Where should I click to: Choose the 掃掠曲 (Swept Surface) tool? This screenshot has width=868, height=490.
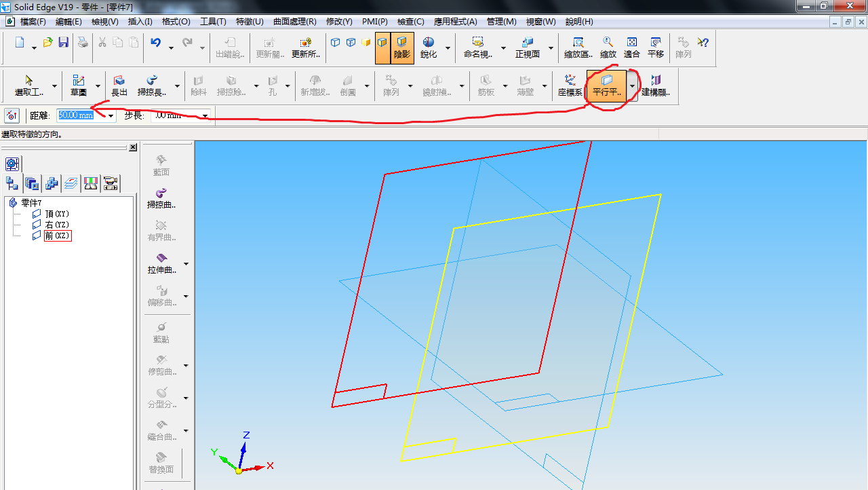(161, 197)
